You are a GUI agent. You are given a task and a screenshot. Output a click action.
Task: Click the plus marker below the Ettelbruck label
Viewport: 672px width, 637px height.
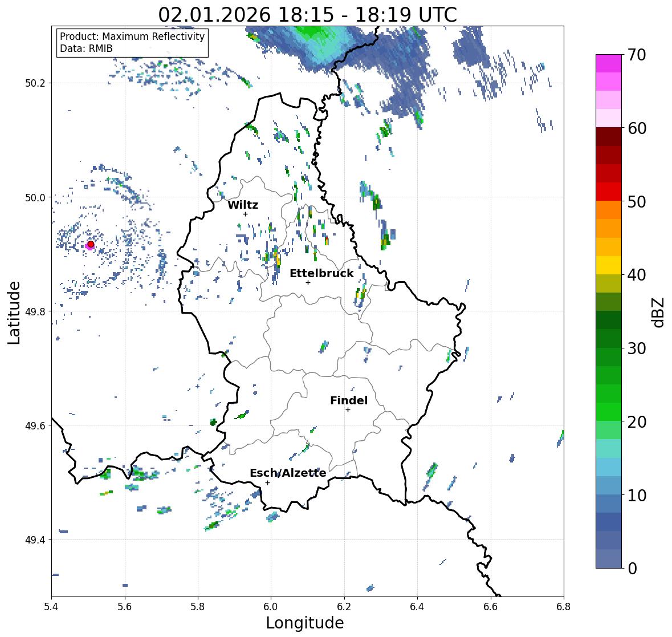coord(308,282)
